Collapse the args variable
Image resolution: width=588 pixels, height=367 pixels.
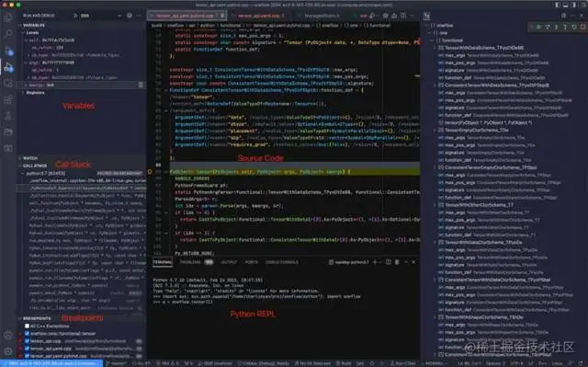pos(26,63)
